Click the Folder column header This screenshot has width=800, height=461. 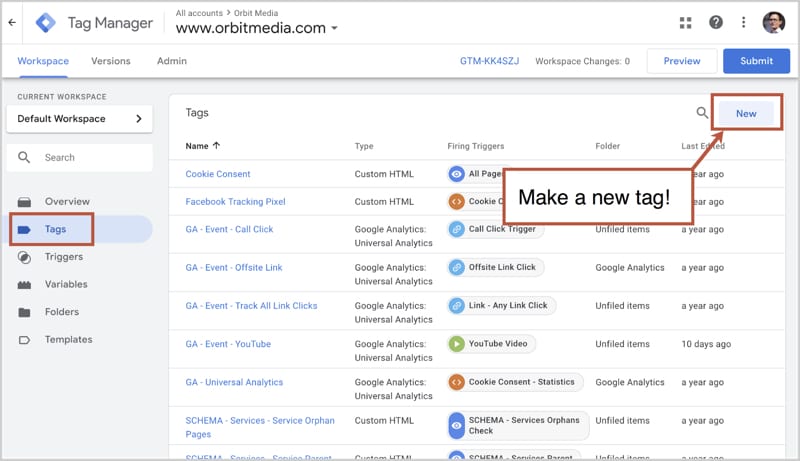coord(607,146)
